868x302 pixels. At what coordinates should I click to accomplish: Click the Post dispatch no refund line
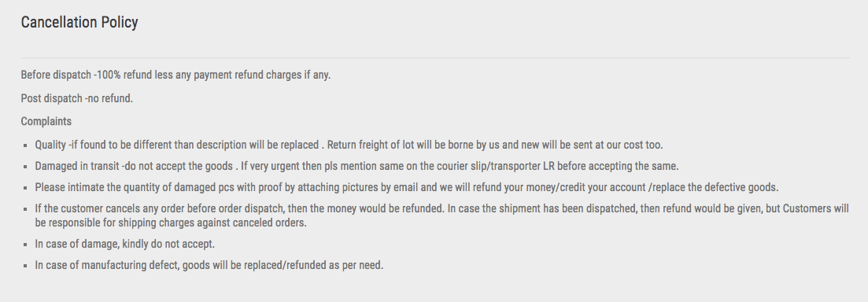pos(77,98)
